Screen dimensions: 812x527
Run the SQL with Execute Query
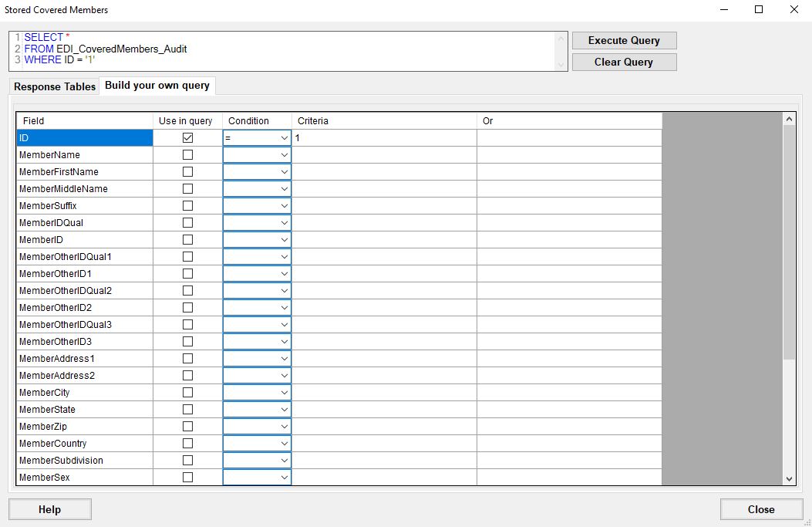point(624,40)
